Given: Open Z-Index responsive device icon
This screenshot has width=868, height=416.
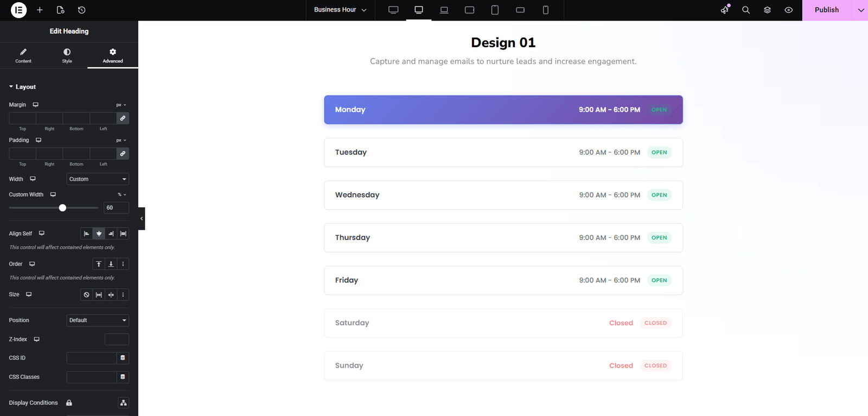Looking at the screenshot, I should 36,339.
